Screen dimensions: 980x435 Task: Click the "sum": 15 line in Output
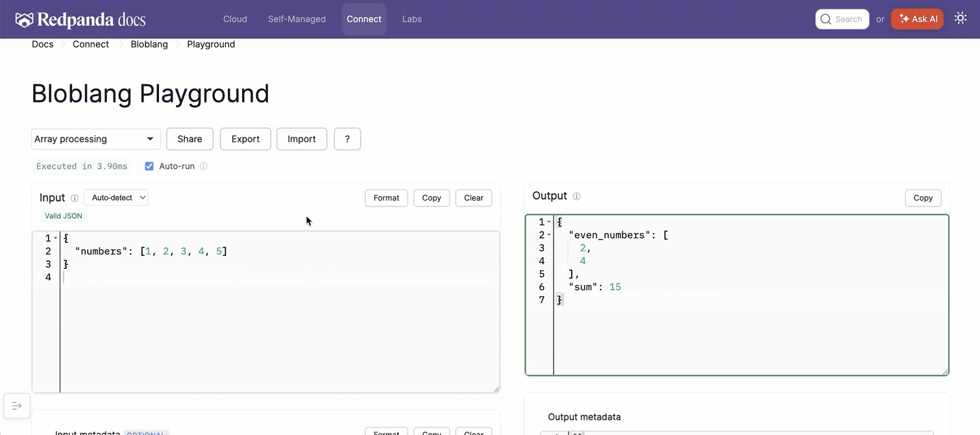tap(594, 287)
